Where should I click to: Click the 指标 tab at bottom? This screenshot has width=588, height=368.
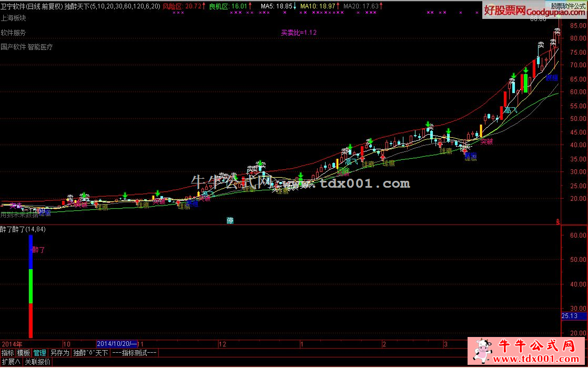pyautogui.click(x=8, y=353)
